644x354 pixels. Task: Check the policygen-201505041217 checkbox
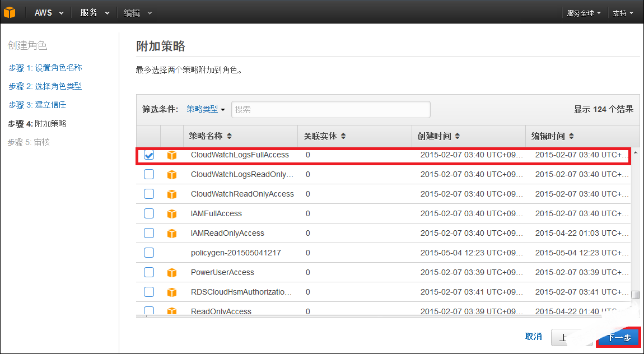pos(148,253)
